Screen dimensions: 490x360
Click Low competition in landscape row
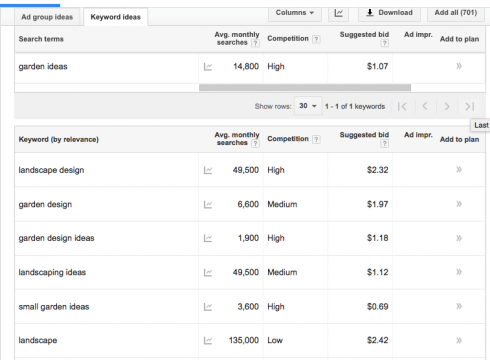(275, 340)
